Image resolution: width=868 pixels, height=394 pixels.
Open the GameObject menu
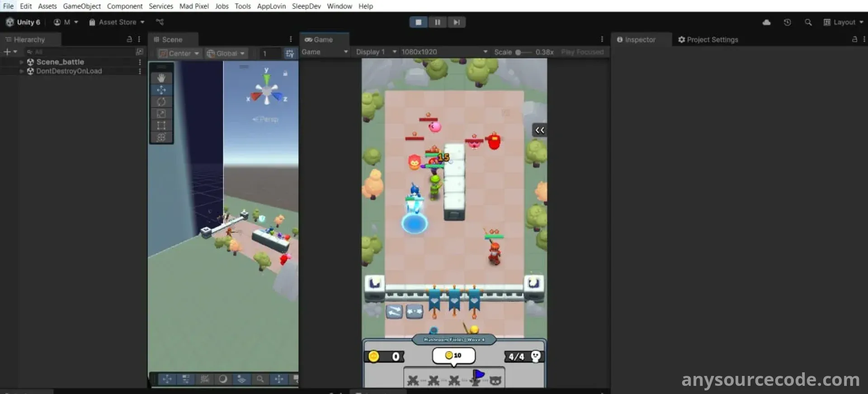coord(82,6)
